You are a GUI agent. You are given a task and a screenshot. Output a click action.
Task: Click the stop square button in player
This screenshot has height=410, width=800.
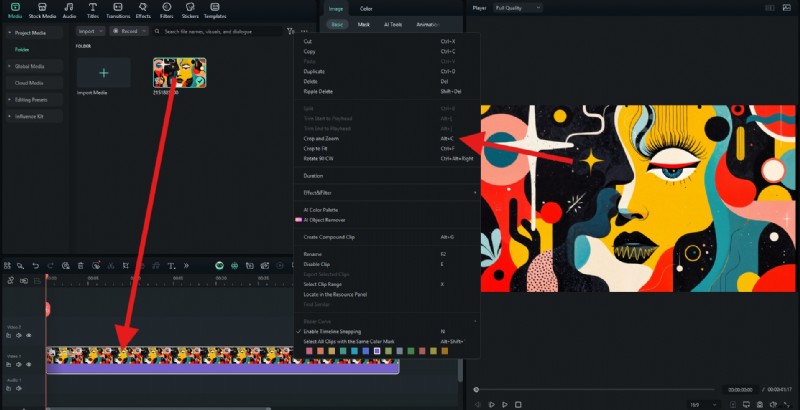pos(518,404)
